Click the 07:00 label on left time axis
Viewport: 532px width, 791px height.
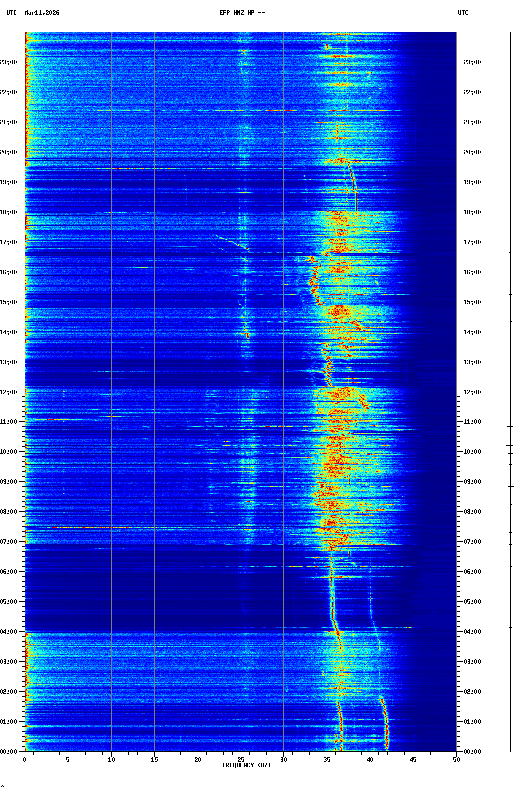coord(8,542)
